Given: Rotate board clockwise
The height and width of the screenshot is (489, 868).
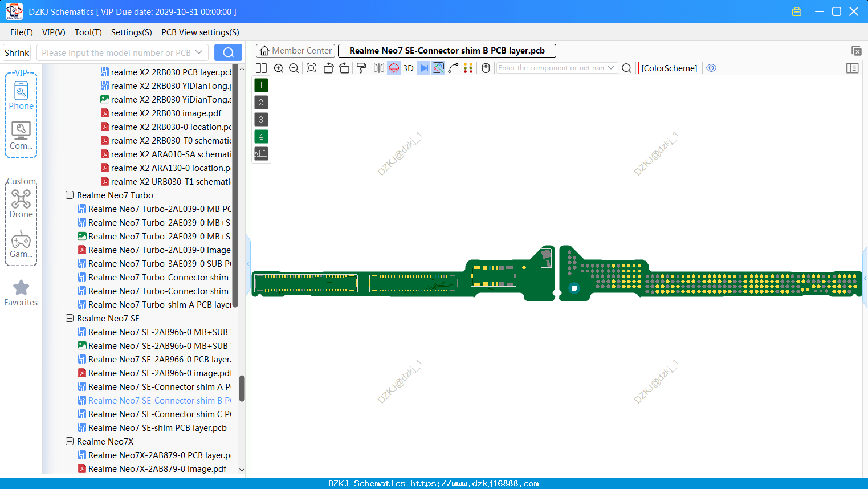Looking at the screenshot, I should (344, 68).
